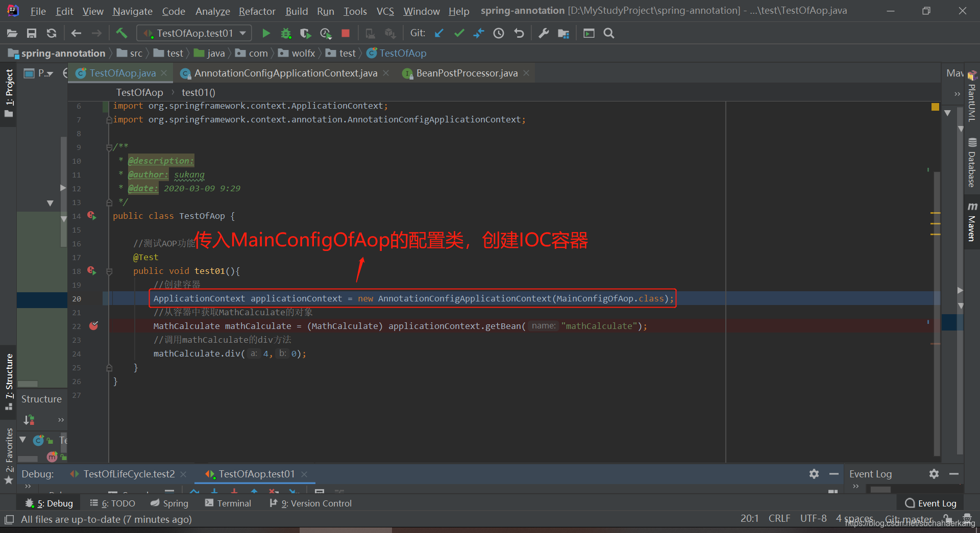Open the Navigate menu
The width and height of the screenshot is (980, 533).
point(132,11)
